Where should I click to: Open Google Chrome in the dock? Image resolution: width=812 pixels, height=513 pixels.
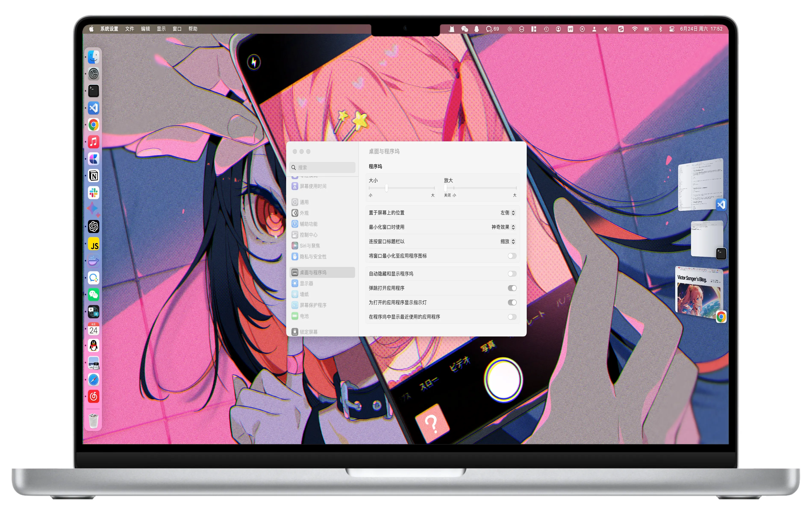click(x=93, y=125)
